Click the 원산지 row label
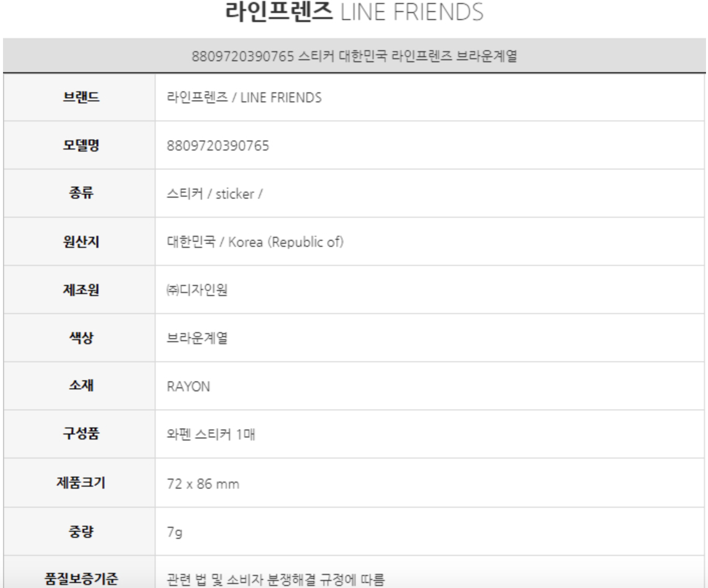Screen dimensions: 708x588 click(81, 241)
